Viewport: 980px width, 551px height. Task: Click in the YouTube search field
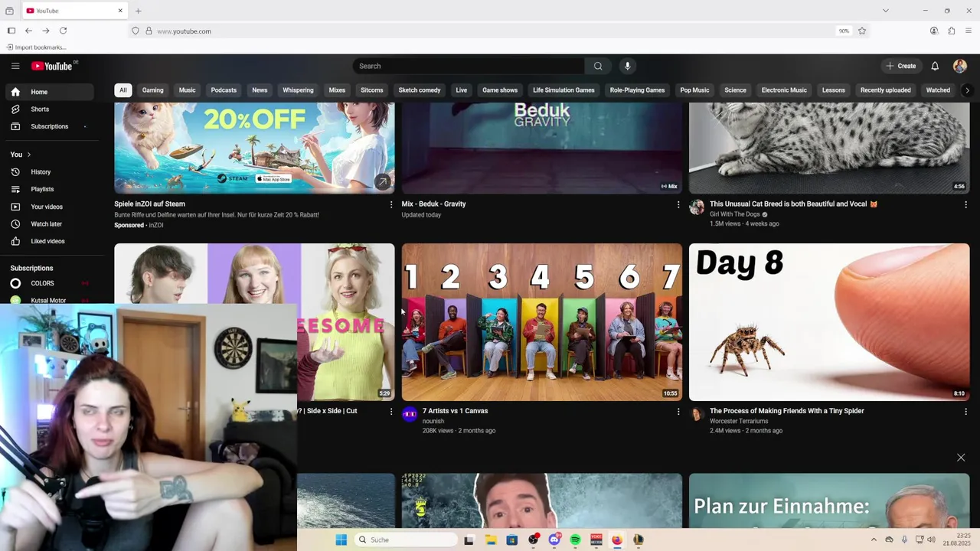click(469, 66)
